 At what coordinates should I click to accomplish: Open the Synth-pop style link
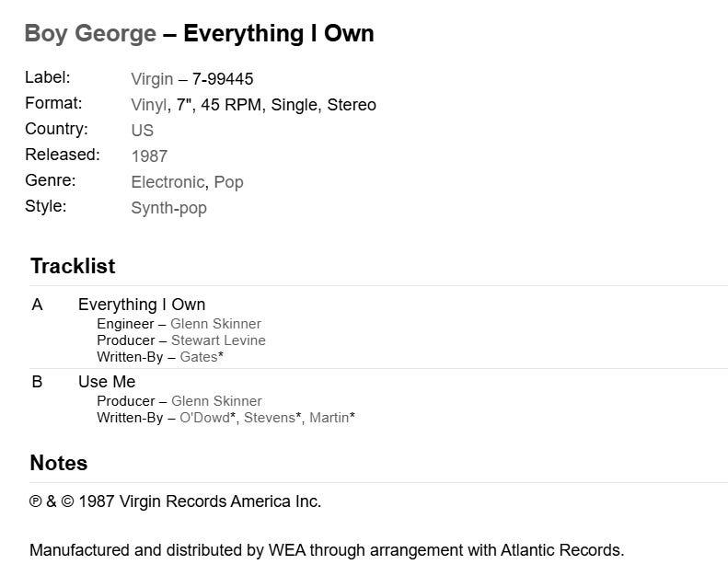[169, 208]
